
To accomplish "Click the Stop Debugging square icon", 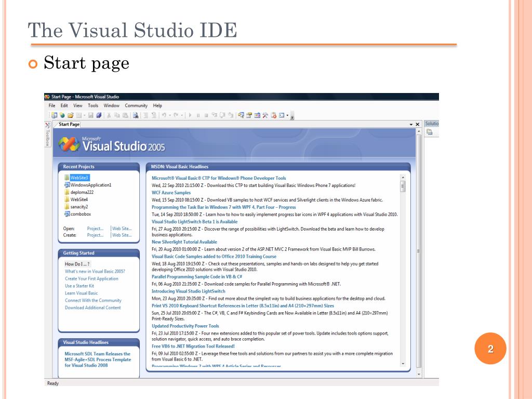I will point(206,115).
